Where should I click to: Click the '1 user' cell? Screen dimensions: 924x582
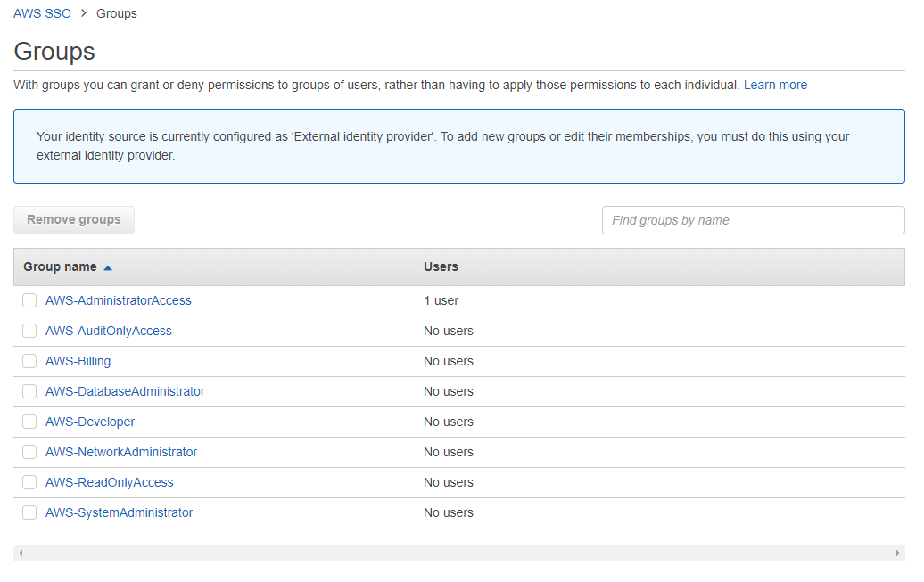click(x=441, y=300)
